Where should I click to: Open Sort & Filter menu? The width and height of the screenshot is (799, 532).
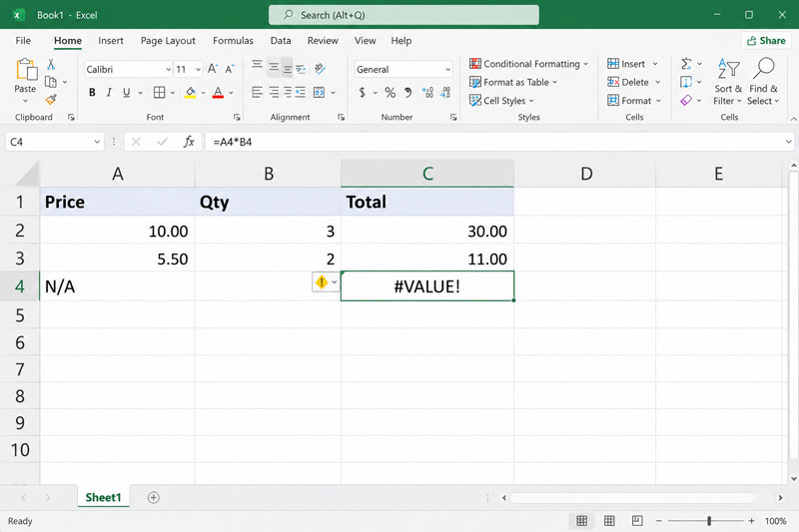(728, 82)
